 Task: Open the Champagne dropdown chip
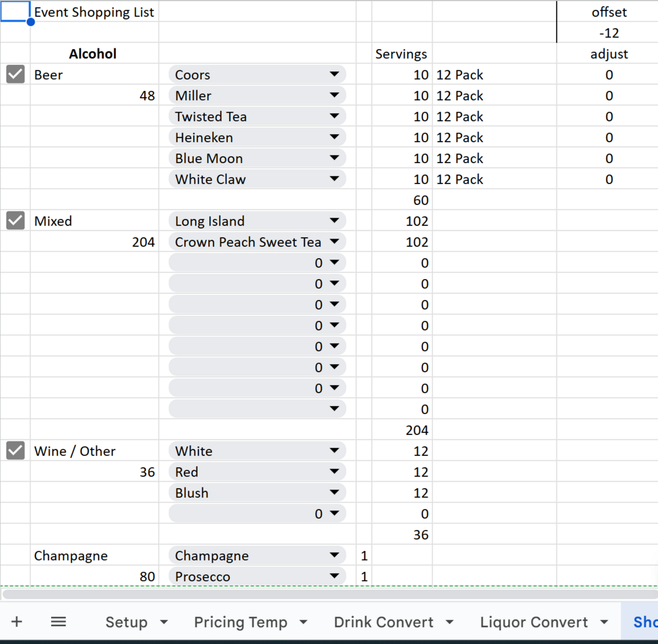pyautogui.click(x=257, y=556)
